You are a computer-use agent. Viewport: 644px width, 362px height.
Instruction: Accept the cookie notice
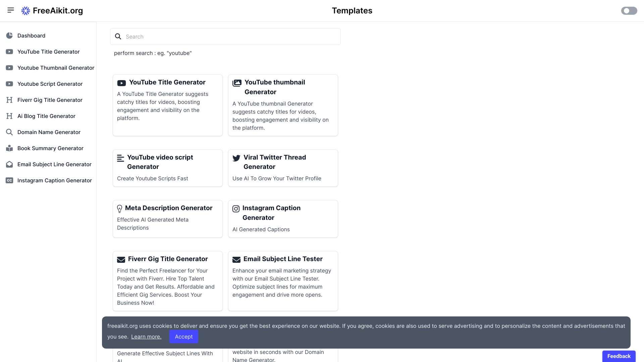(183, 337)
